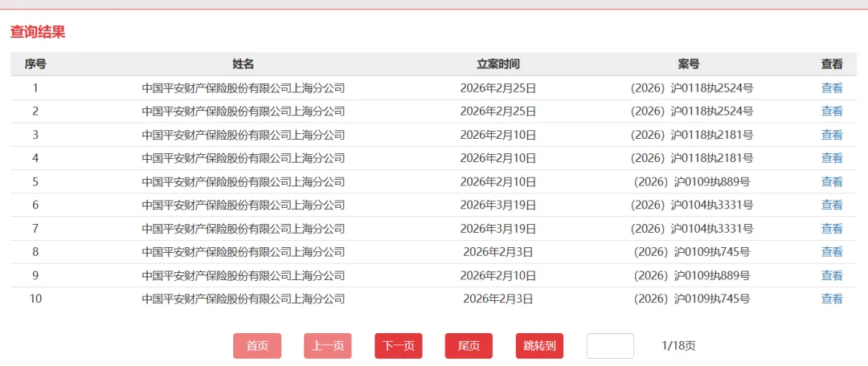Focus the page number input box
Screen dimensions: 868x366
(x=610, y=346)
